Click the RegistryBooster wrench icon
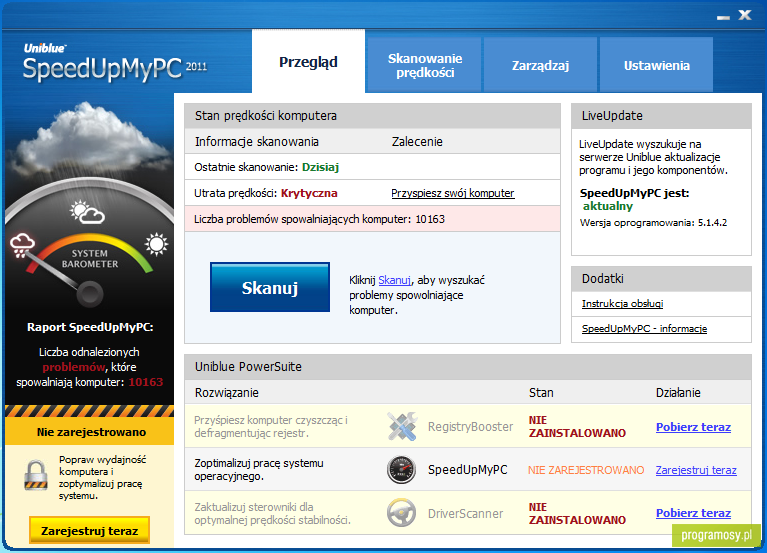 402,426
